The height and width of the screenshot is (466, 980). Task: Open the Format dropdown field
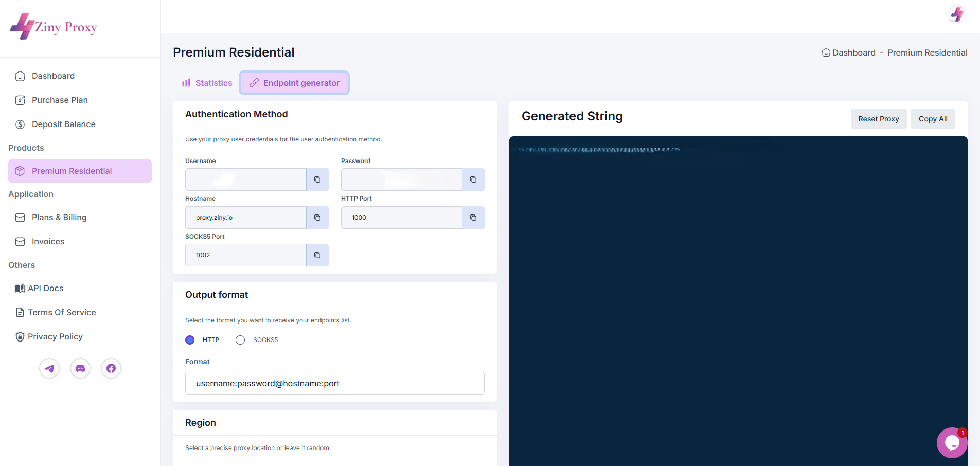point(334,383)
